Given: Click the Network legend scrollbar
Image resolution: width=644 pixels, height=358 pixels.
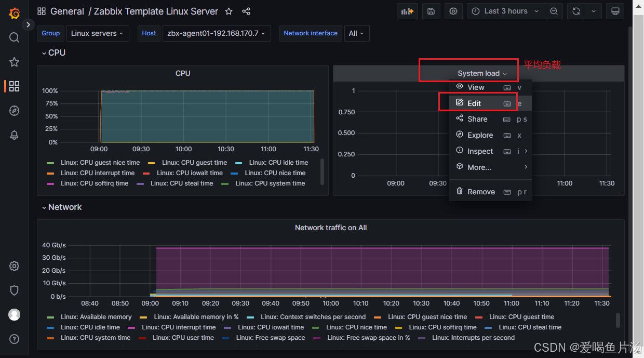Looking at the screenshot, I should (x=618, y=320).
